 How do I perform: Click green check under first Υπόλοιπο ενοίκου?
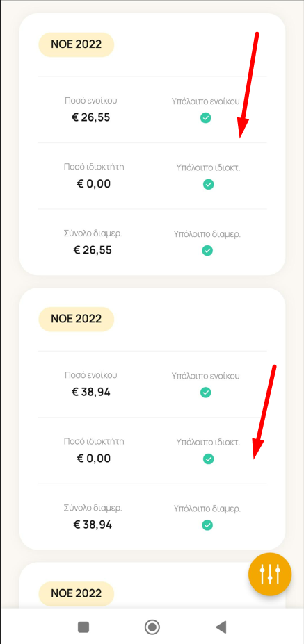pos(206,118)
